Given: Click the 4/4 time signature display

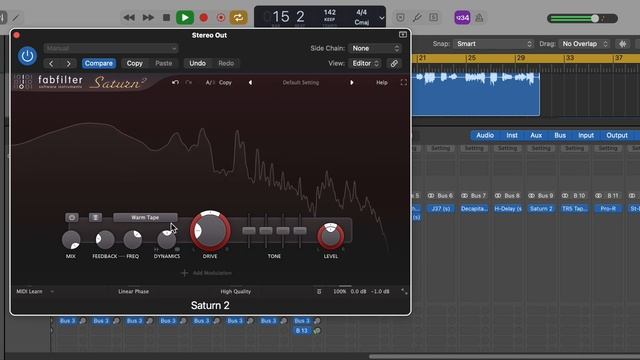Looking at the screenshot, I should pyautogui.click(x=361, y=13).
